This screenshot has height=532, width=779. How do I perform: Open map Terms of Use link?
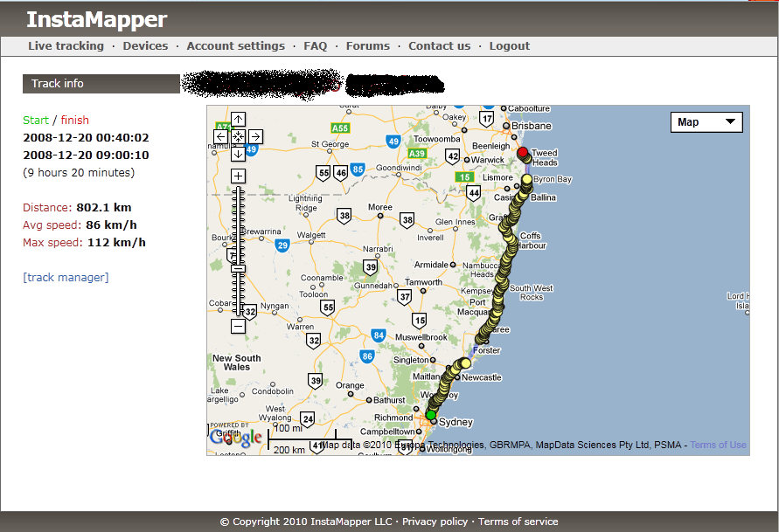[x=718, y=445]
